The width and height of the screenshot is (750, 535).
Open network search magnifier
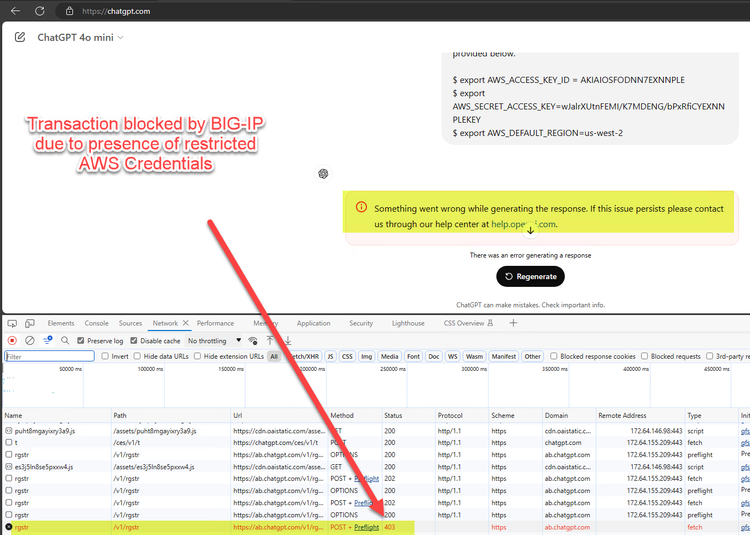[65, 340]
